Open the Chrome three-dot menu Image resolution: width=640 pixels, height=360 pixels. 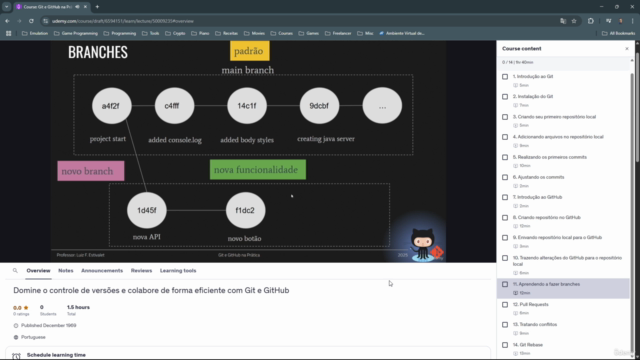(633, 21)
